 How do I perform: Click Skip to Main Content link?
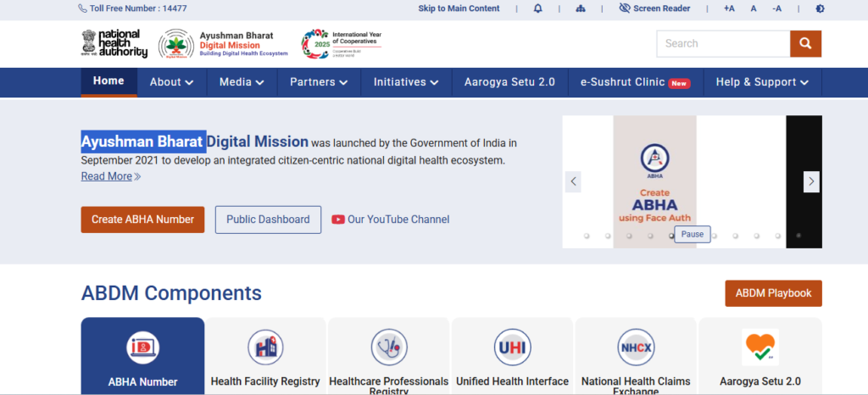459,8
